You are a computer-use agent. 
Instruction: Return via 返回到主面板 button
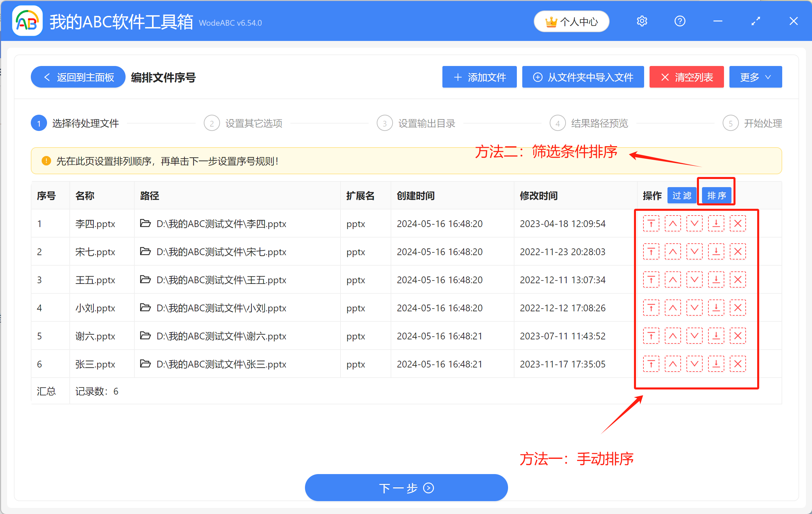click(x=78, y=77)
